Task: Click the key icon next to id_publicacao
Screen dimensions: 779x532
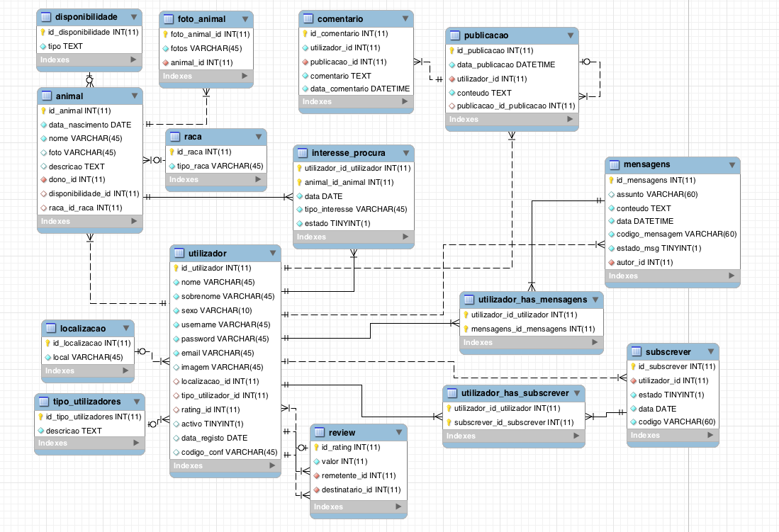Action: [x=452, y=51]
